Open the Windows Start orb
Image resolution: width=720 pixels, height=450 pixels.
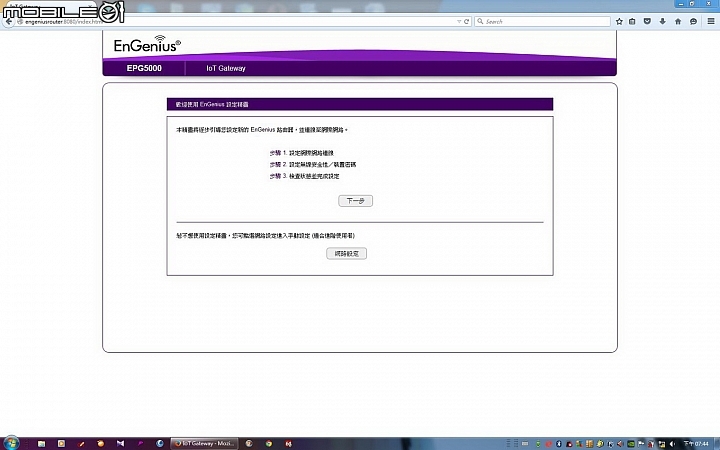click(x=11, y=443)
